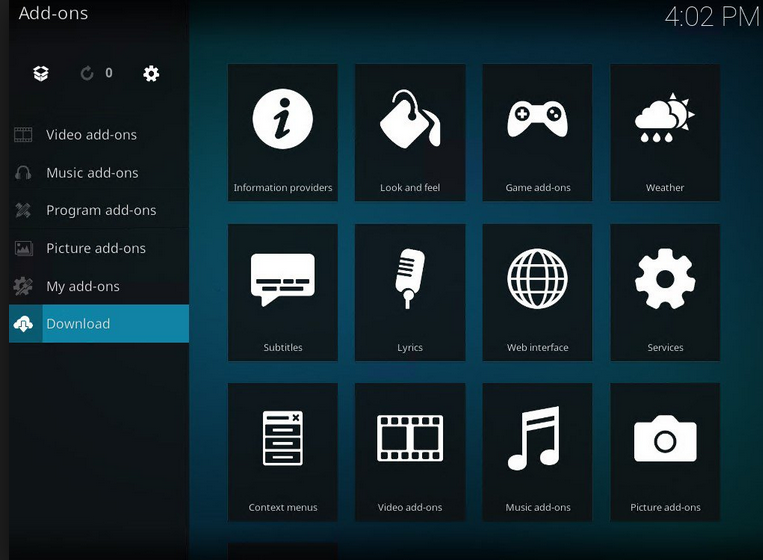The image size is (763, 560).
Task: Open add-on settings gear icon
Action: [x=151, y=73]
